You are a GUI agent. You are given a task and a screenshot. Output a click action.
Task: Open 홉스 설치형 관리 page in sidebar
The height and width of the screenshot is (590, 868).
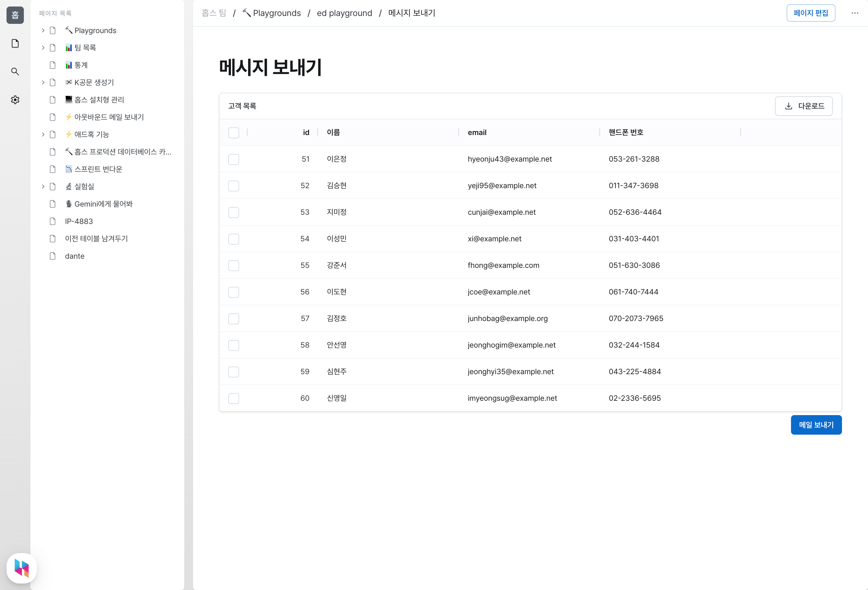[x=95, y=100]
